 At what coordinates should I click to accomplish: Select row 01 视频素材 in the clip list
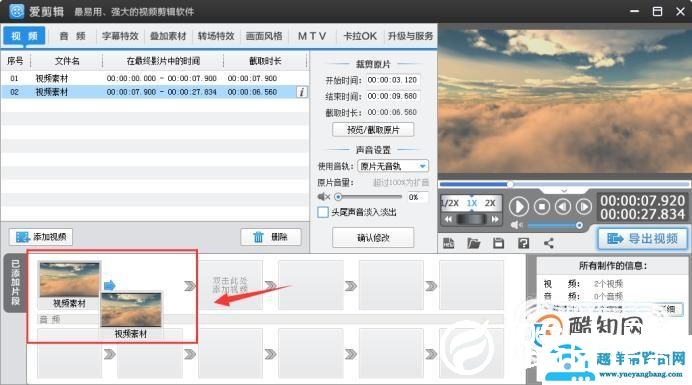(x=154, y=78)
